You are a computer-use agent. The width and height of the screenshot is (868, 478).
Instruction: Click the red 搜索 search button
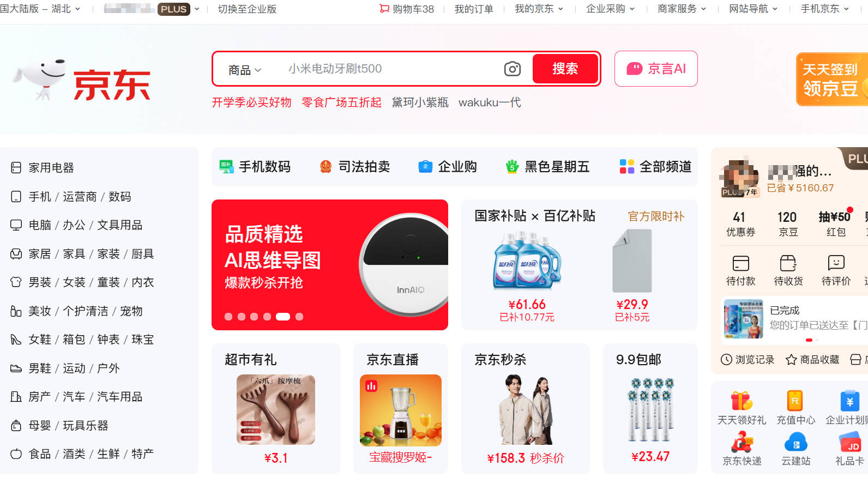click(x=565, y=69)
